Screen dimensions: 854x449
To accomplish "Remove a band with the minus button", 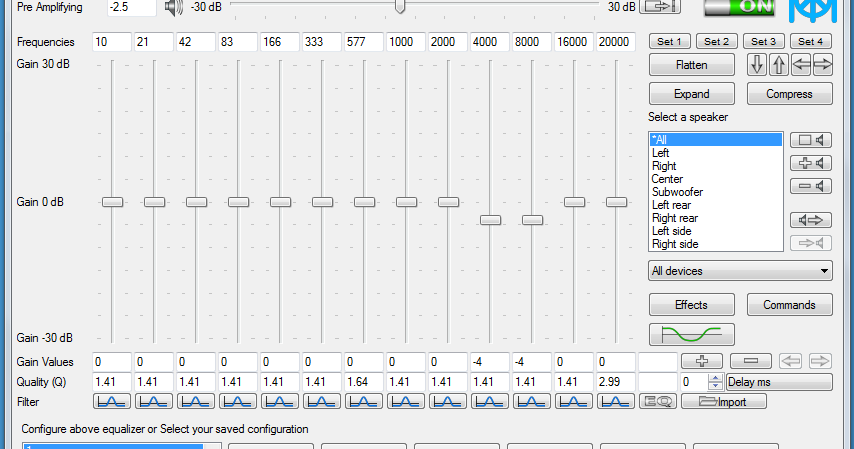I will coord(751,361).
